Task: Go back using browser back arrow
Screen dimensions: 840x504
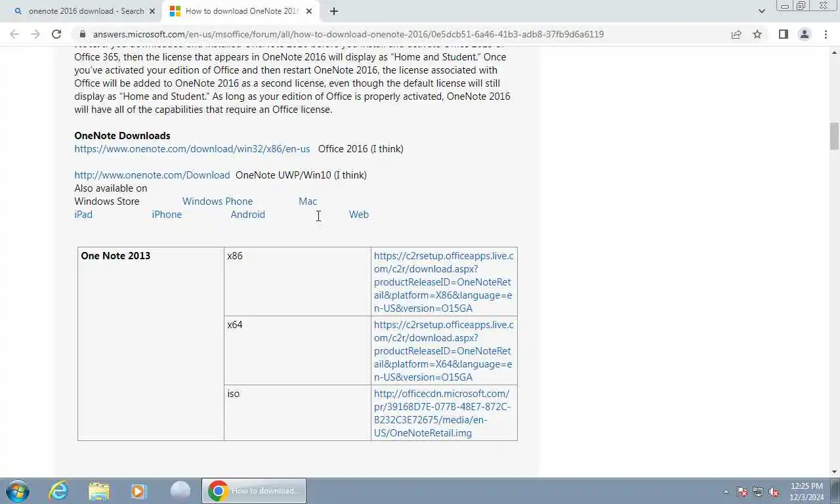Action: [x=14, y=34]
